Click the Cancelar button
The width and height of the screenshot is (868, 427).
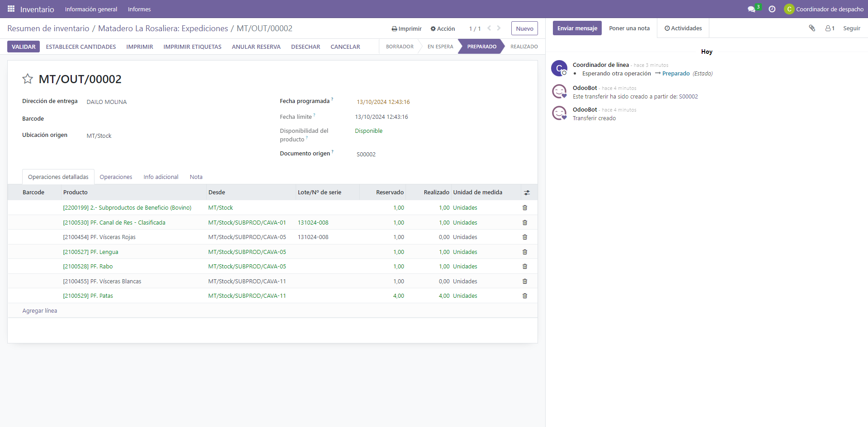[345, 47]
